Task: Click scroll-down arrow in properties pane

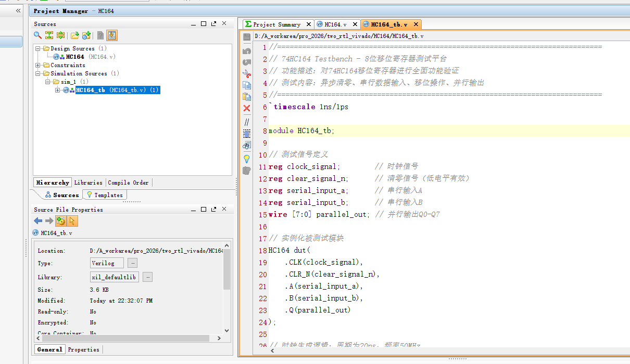Action: (x=226, y=330)
